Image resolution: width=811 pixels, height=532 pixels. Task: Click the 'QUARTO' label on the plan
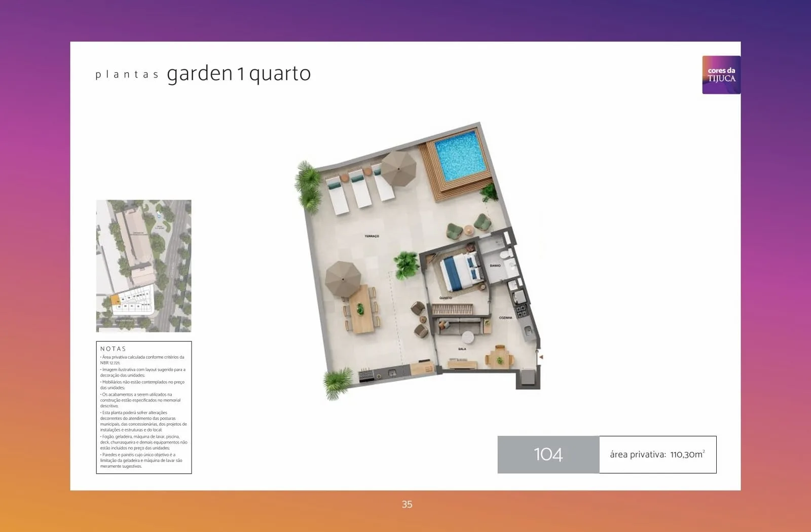(446, 298)
